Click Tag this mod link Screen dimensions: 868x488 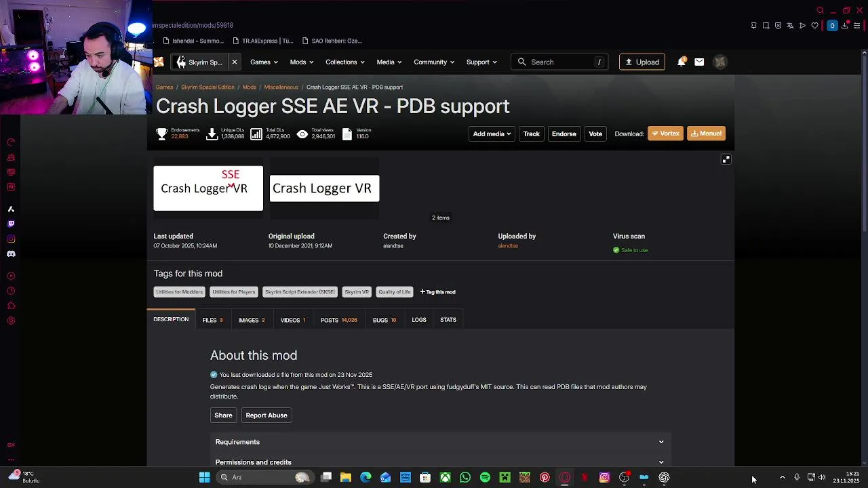pyautogui.click(x=438, y=292)
